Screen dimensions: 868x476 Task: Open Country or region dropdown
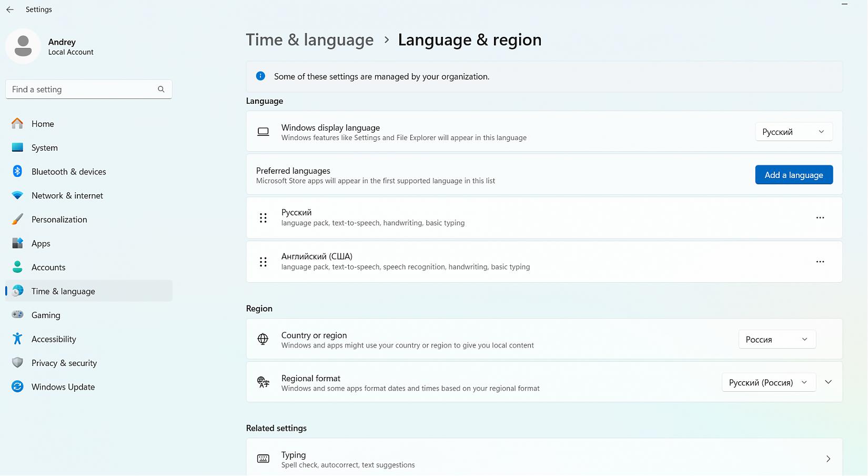[x=776, y=340]
